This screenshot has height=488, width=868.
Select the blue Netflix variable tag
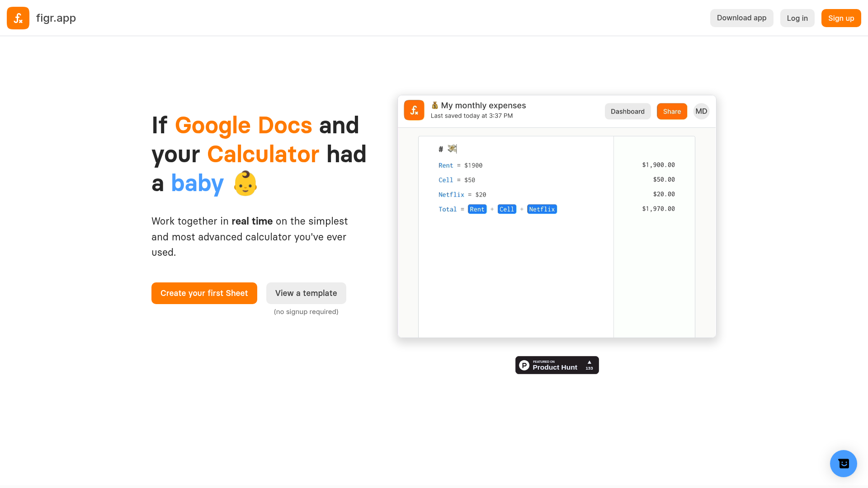click(x=542, y=209)
